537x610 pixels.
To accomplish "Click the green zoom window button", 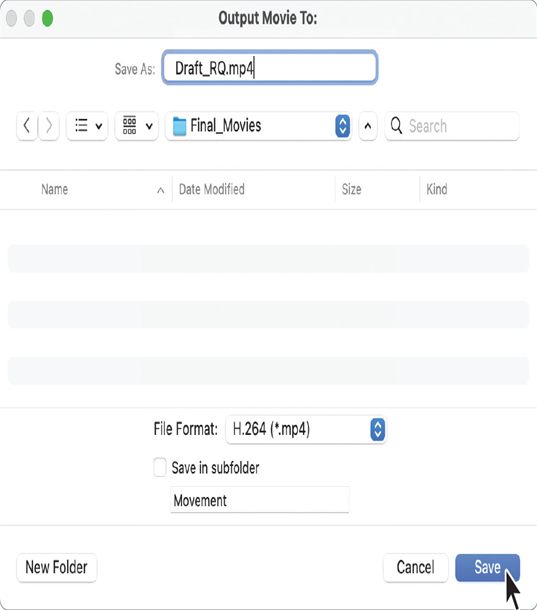I will click(47, 18).
